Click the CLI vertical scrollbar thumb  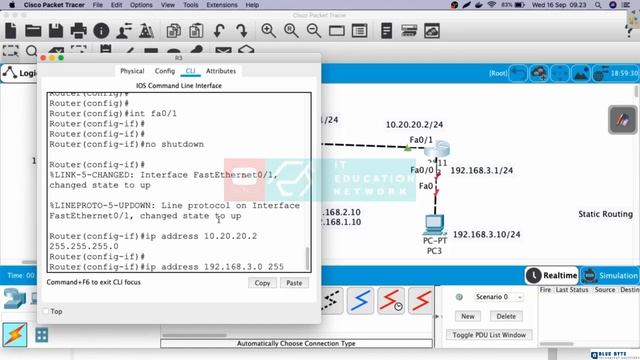tap(308, 258)
